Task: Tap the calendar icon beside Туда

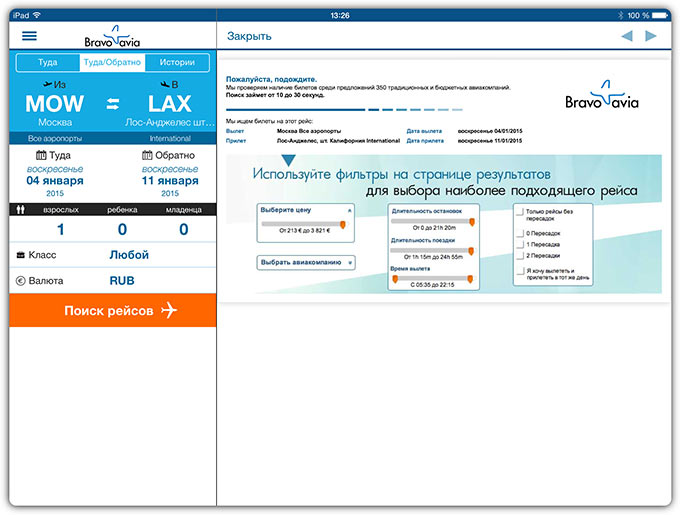Action: pos(41,155)
